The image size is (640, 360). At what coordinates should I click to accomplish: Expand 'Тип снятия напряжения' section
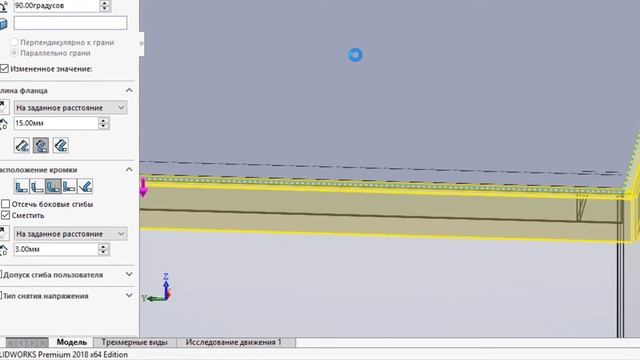pos(129,295)
